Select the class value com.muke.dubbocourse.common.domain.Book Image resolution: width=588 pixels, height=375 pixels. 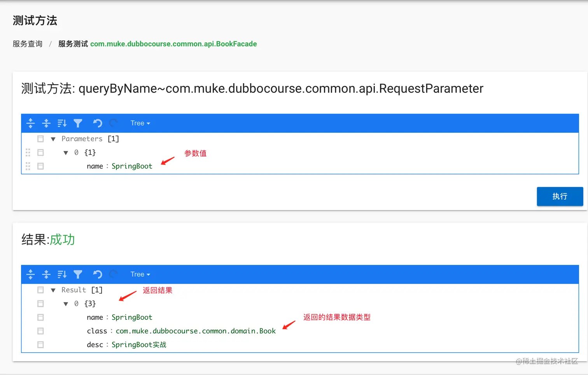[x=196, y=331]
